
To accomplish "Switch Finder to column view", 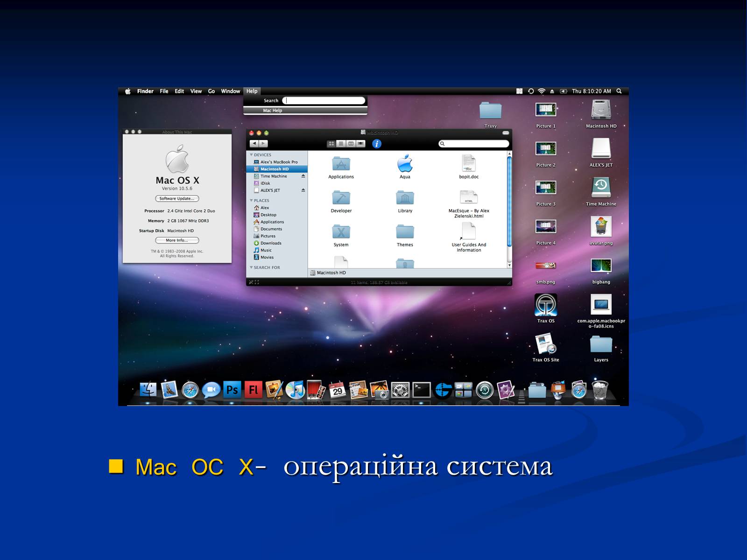I will click(351, 144).
